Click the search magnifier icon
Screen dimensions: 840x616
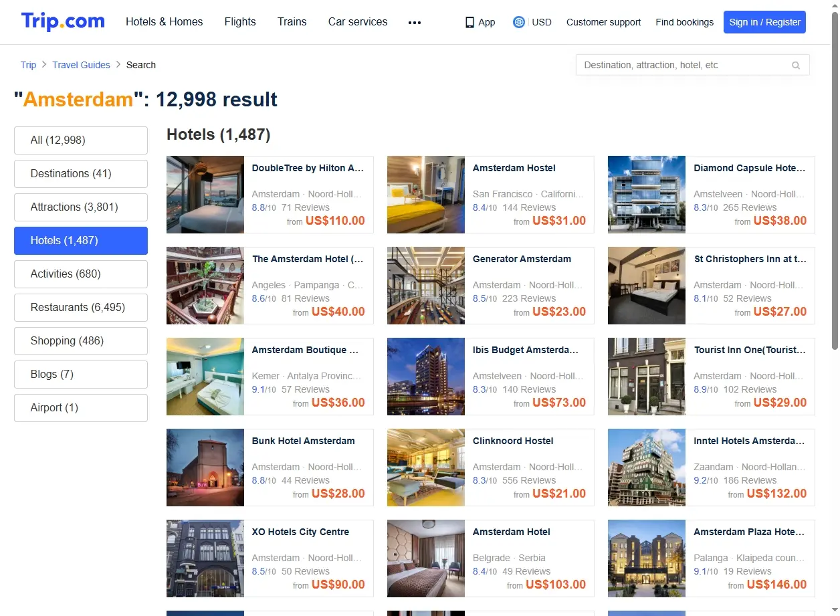[796, 65]
